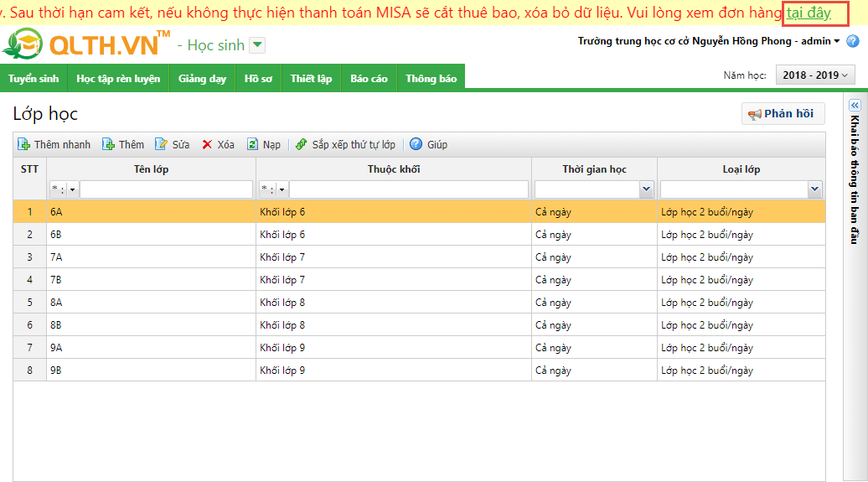Click the Thời gian học column header
The height and width of the screenshot is (482, 868).
(x=595, y=169)
